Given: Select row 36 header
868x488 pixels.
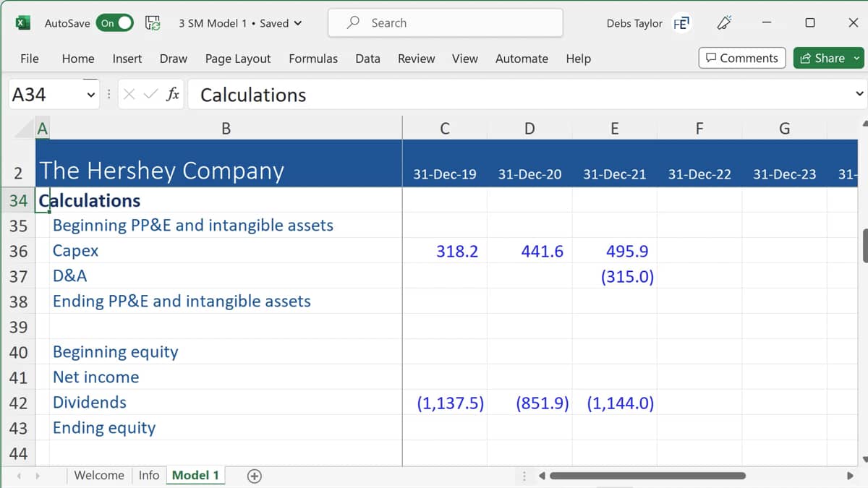Looking at the screenshot, I should coord(18,251).
